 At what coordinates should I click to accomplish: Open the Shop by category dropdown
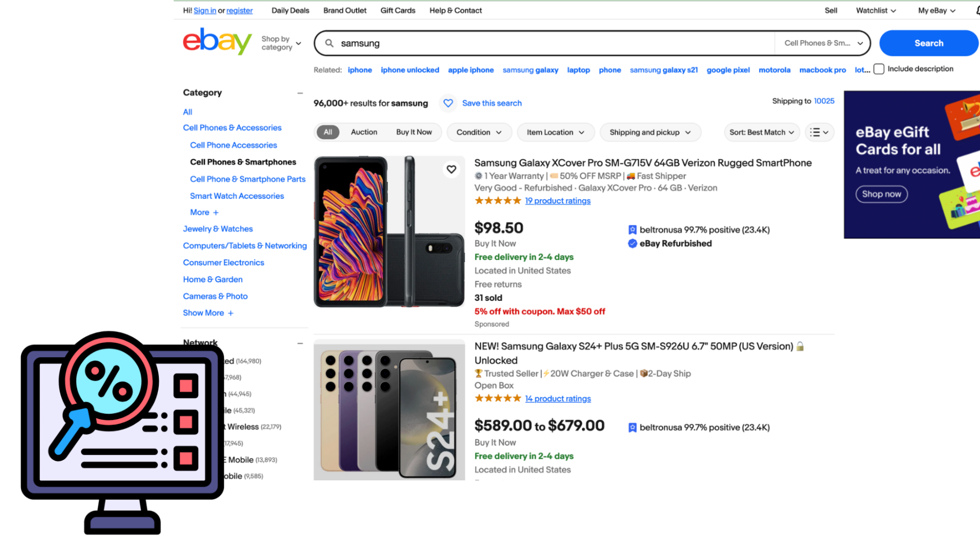[x=281, y=43]
